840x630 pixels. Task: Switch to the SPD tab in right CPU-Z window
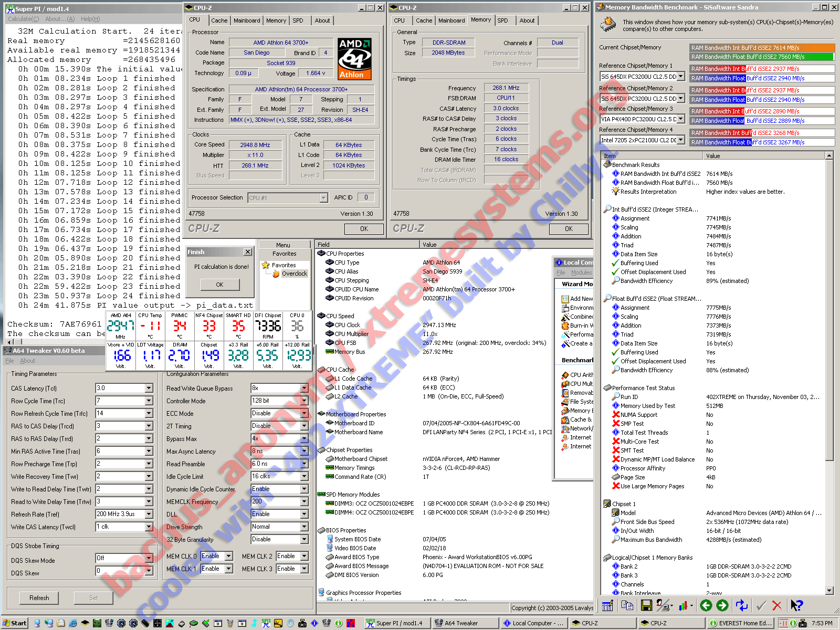coord(502,20)
